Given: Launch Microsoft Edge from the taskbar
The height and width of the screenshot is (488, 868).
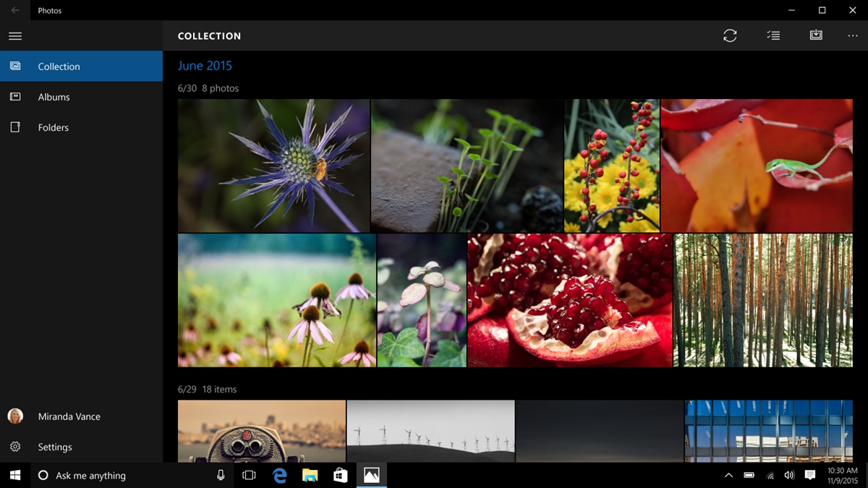Looking at the screenshot, I should 279,475.
